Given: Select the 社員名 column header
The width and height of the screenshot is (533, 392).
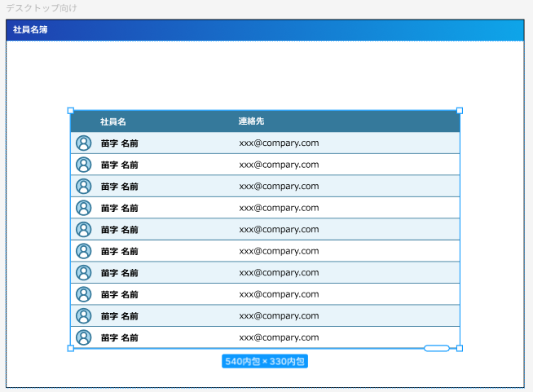Looking at the screenshot, I should click(x=112, y=121).
